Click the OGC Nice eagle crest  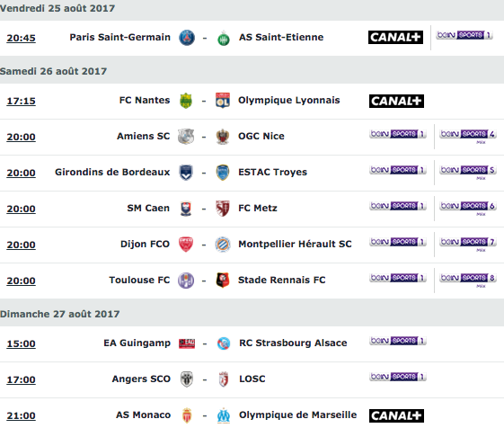[223, 137]
